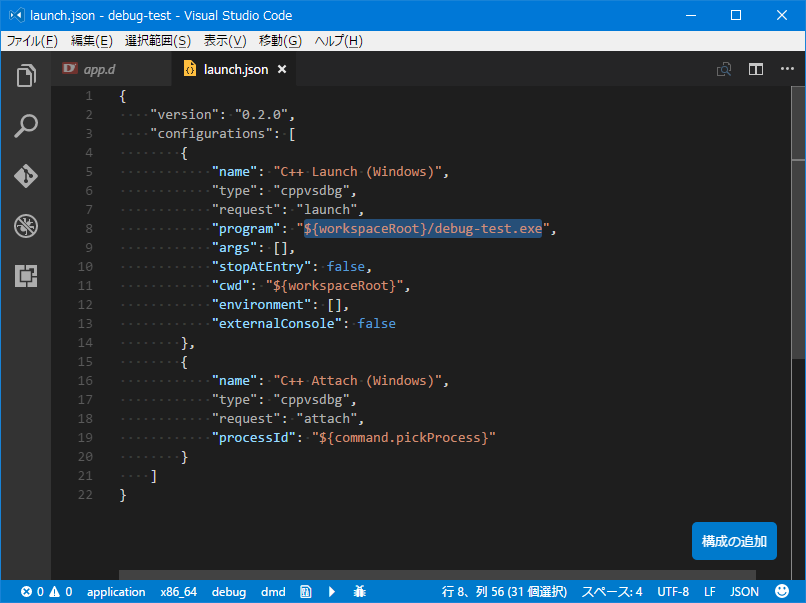Click the "launch" request value on line 7
This screenshot has height=603, width=806.
coord(327,209)
